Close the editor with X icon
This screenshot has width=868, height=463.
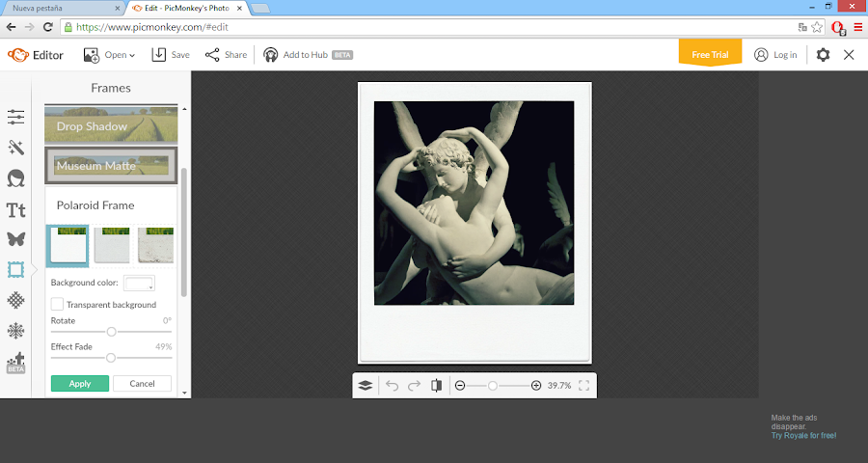point(849,54)
